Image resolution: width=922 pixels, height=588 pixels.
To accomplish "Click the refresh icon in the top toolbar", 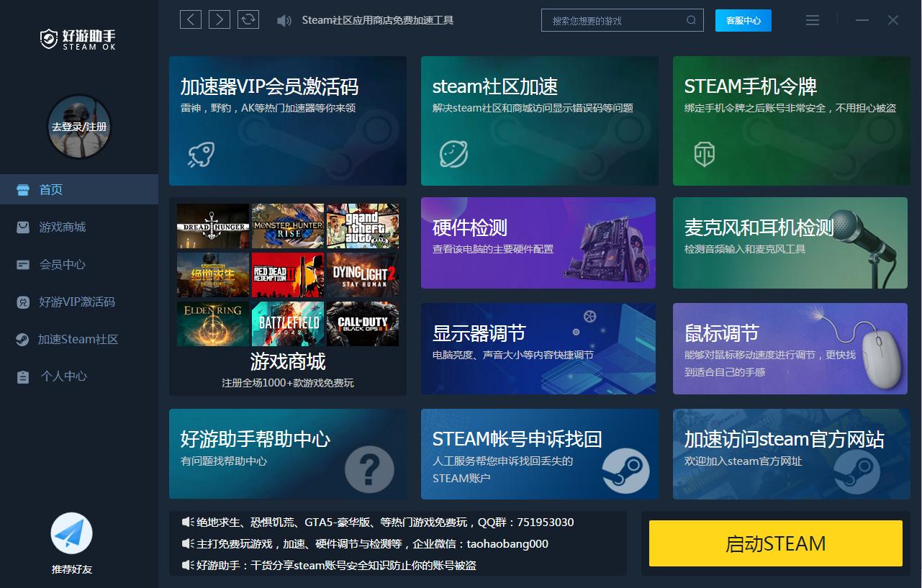I will (x=248, y=19).
